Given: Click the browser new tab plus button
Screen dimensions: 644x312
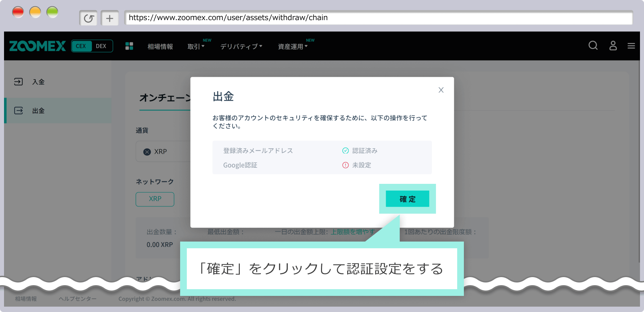Looking at the screenshot, I should [110, 18].
